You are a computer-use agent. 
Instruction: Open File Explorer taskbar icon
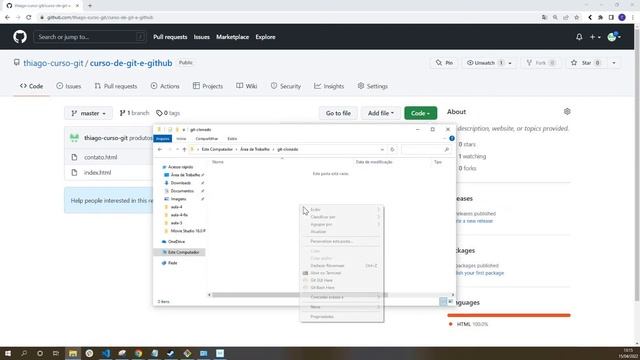pos(73,353)
